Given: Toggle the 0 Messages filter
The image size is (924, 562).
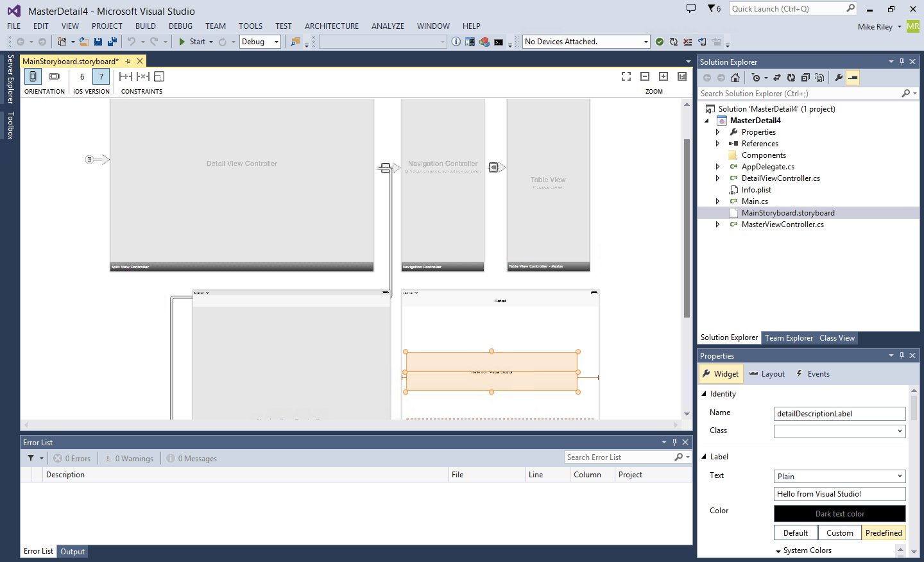Looking at the screenshot, I should tap(191, 459).
